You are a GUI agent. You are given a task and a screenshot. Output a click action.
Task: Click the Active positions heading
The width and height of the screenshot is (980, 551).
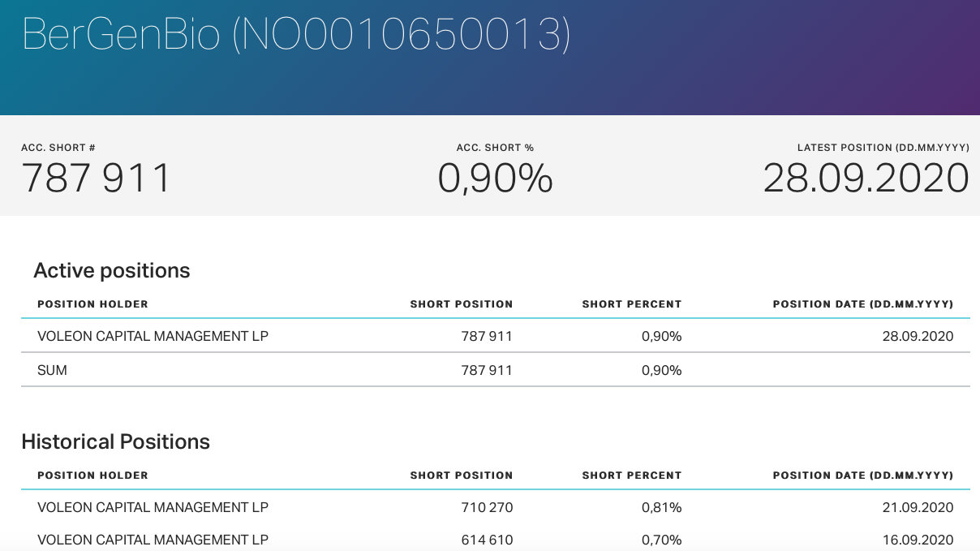112,270
